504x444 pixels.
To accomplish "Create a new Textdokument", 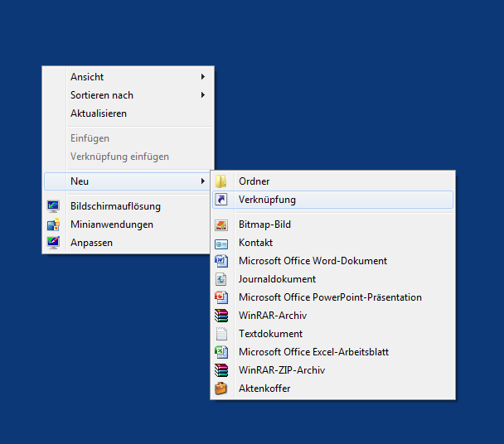I will [270, 334].
